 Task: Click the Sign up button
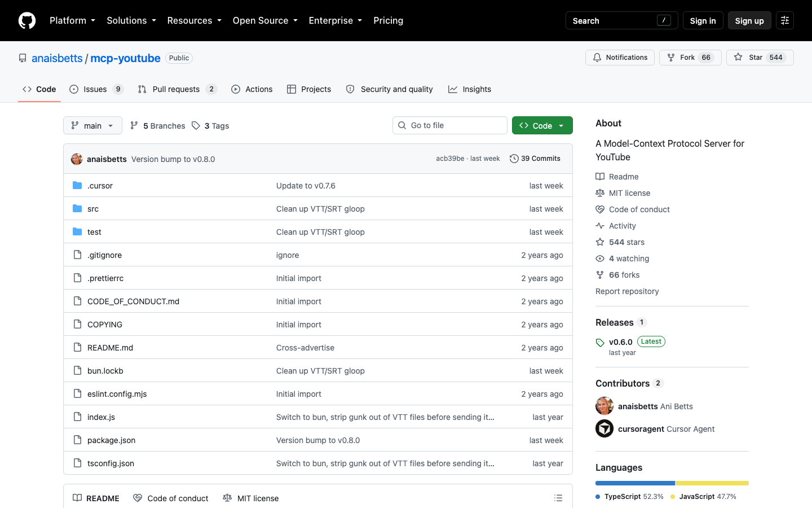pos(749,20)
